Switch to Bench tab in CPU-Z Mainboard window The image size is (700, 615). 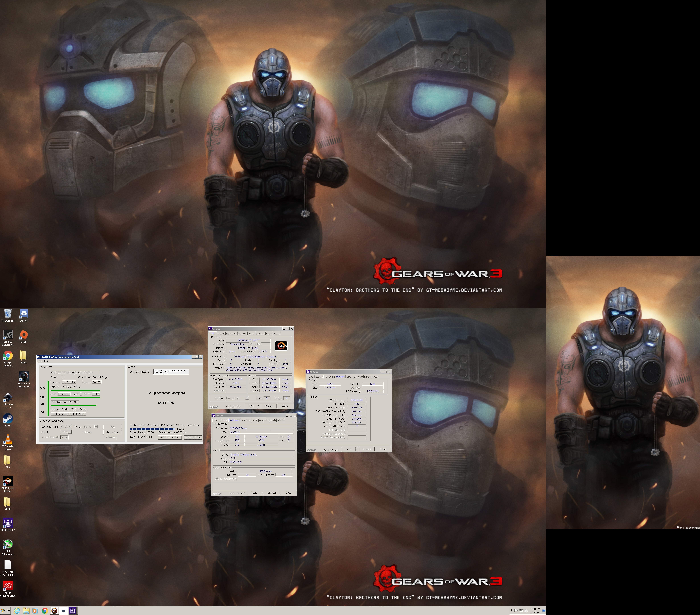pyautogui.click(x=273, y=420)
